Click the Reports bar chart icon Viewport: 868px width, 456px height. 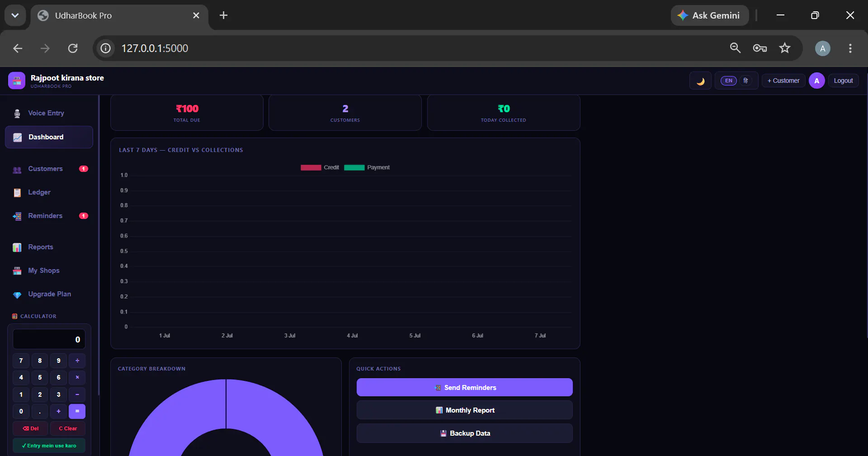click(x=17, y=247)
